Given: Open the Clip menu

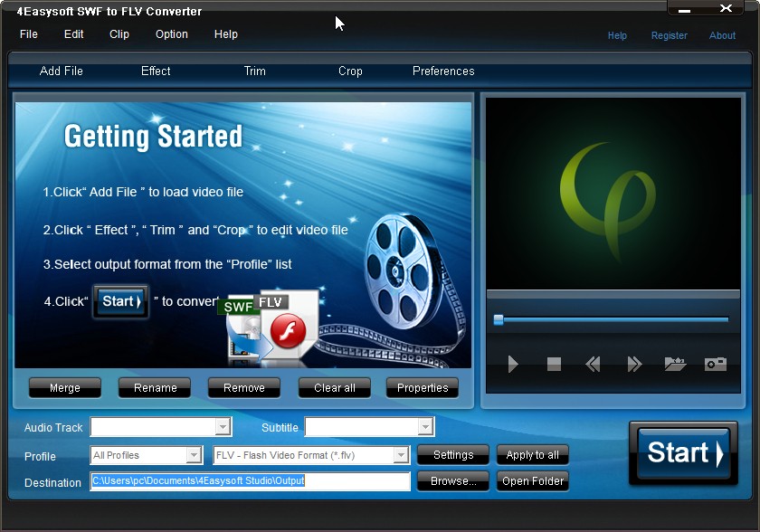Looking at the screenshot, I should [119, 34].
